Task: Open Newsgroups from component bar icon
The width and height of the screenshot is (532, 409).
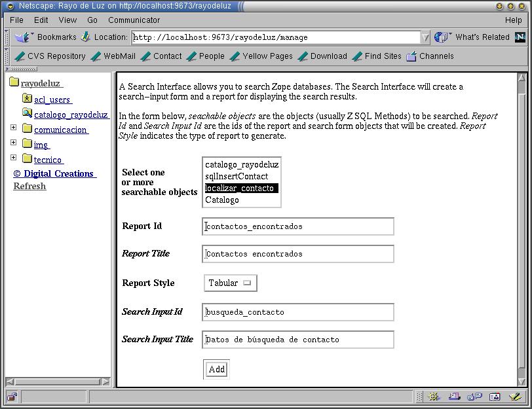Action: click(474, 396)
